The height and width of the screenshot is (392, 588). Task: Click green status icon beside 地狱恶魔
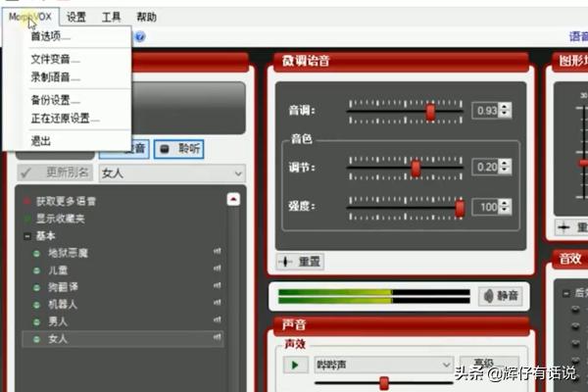click(x=37, y=254)
